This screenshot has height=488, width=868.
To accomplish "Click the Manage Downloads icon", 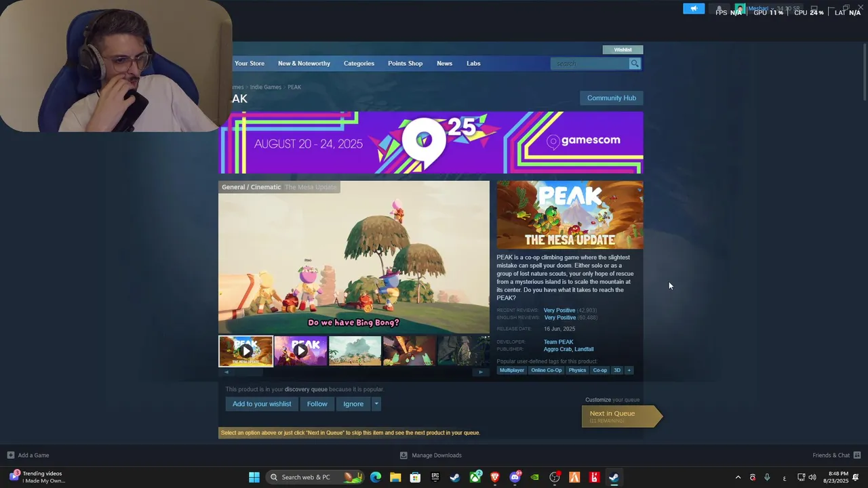I will pos(403,455).
